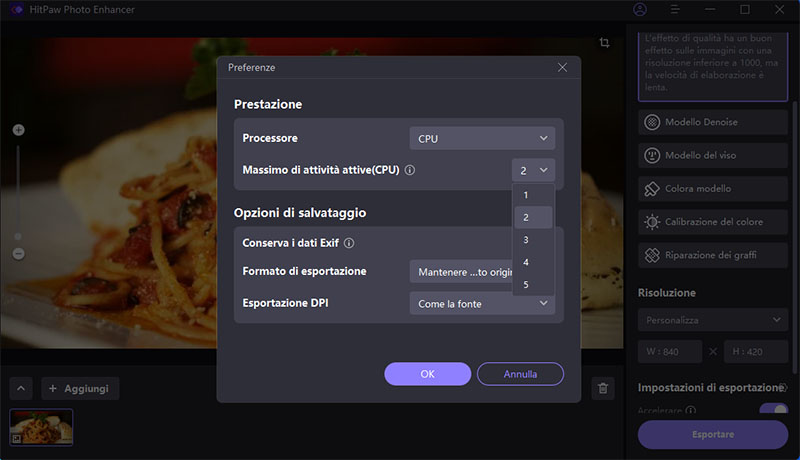Click the zoom out minus icon

click(x=18, y=253)
